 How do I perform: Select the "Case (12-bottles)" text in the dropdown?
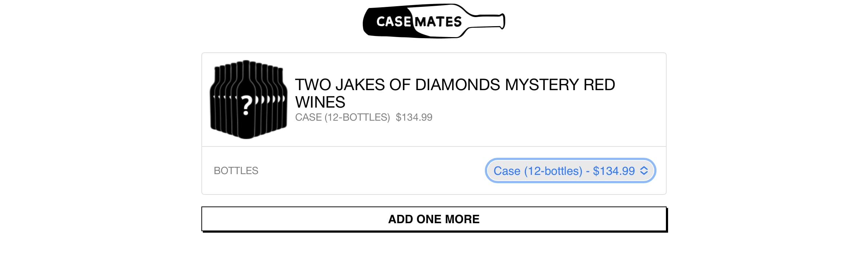click(538, 171)
